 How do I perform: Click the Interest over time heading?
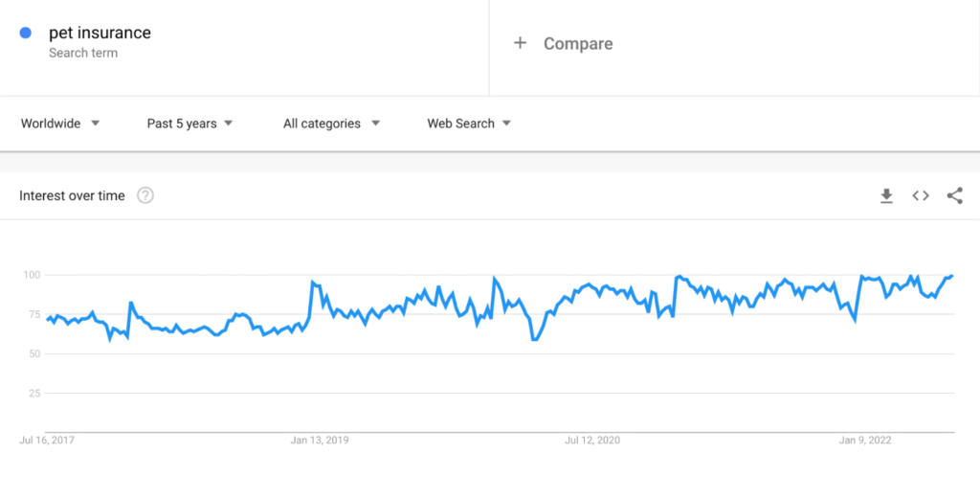coord(72,195)
